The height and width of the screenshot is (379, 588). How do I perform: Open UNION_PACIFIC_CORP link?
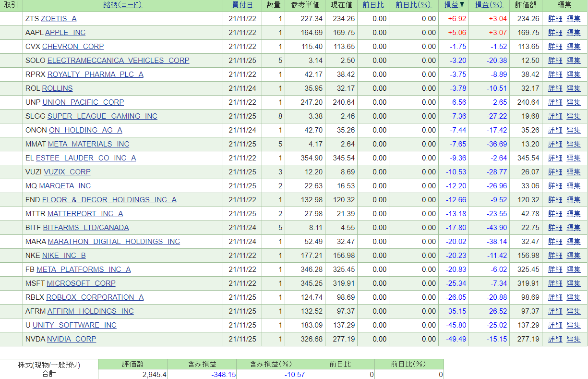point(83,102)
